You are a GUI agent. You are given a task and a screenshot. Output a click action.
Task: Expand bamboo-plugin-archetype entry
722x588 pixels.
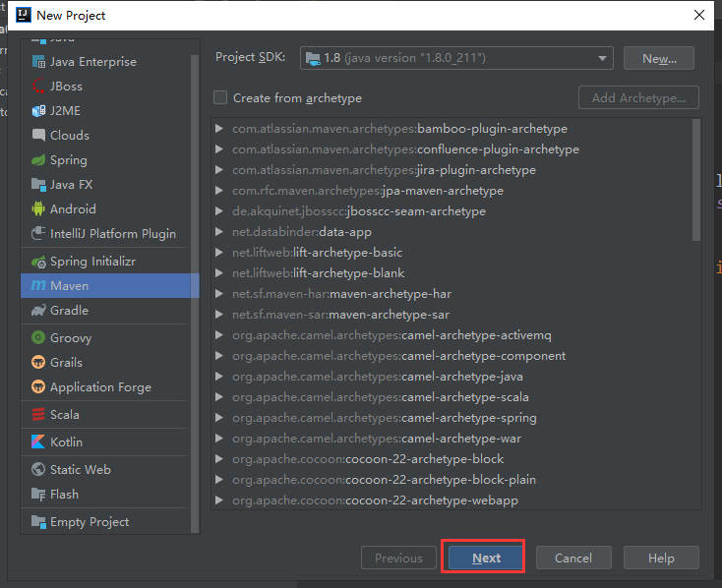(x=219, y=129)
